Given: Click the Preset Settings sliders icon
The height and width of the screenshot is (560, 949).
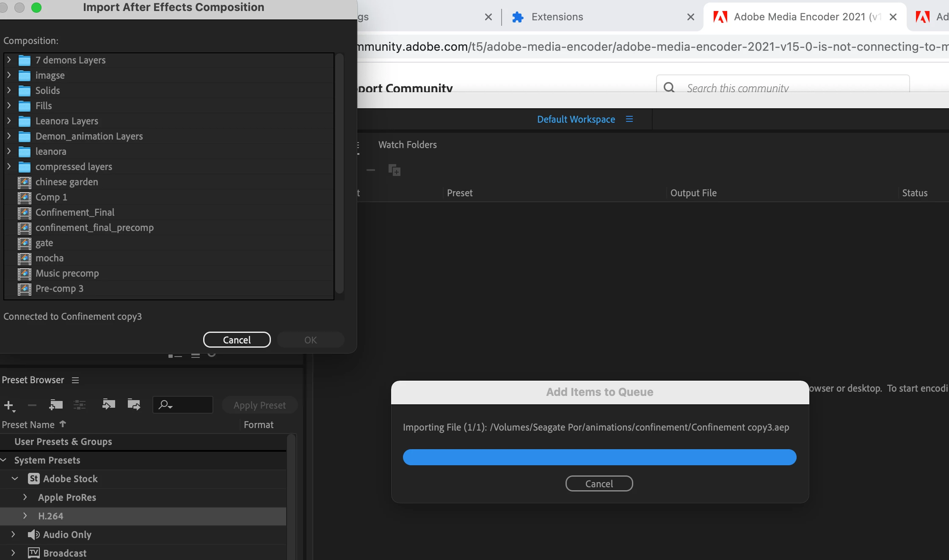Looking at the screenshot, I should click(80, 405).
